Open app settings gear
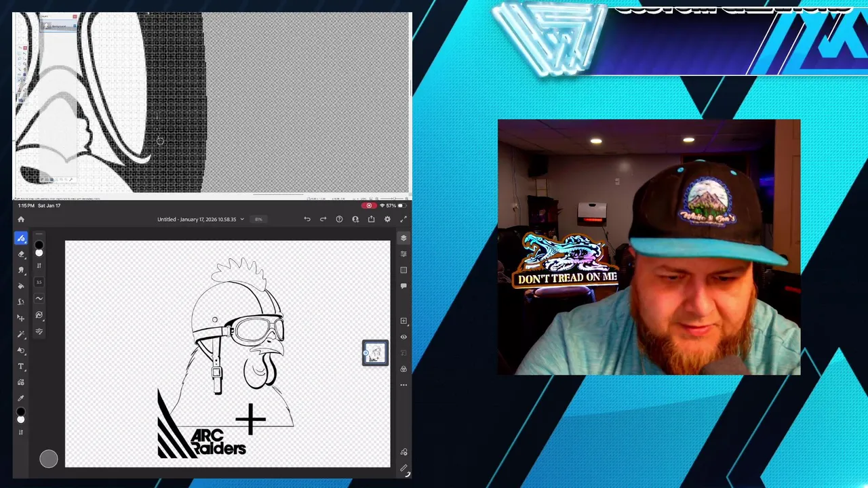Image resolution: width=868 pixels, height=488 pixels. [x=387, y=219]
